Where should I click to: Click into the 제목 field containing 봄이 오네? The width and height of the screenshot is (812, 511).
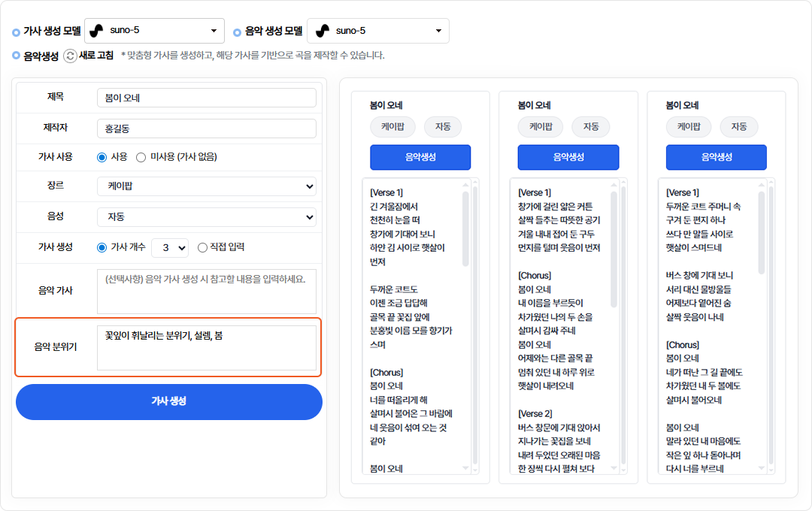coord(206,98)
